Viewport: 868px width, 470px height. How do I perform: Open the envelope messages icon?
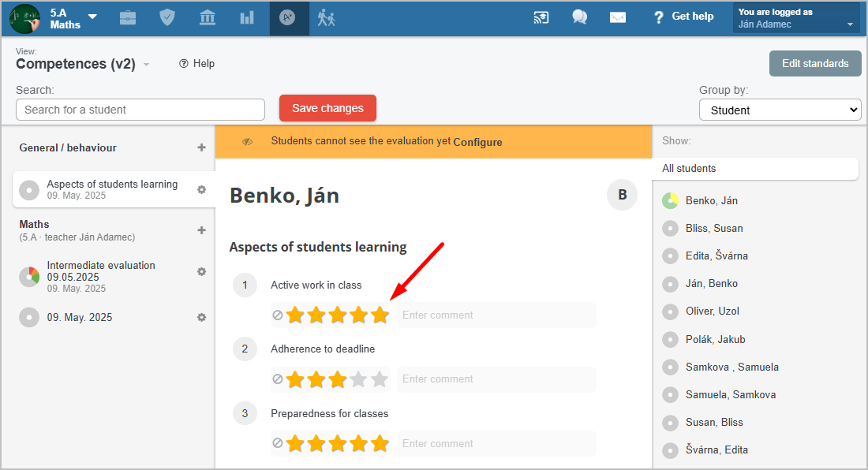click(x=618, y=17)
